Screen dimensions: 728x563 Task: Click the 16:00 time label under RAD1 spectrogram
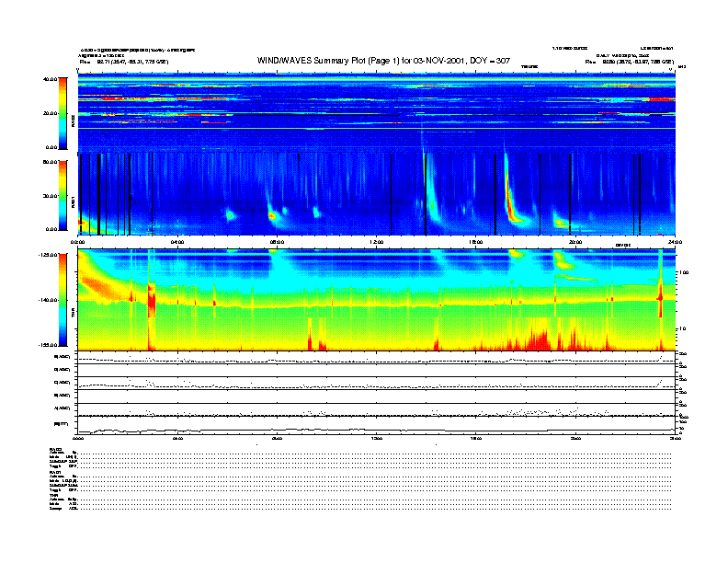(475, 242)
